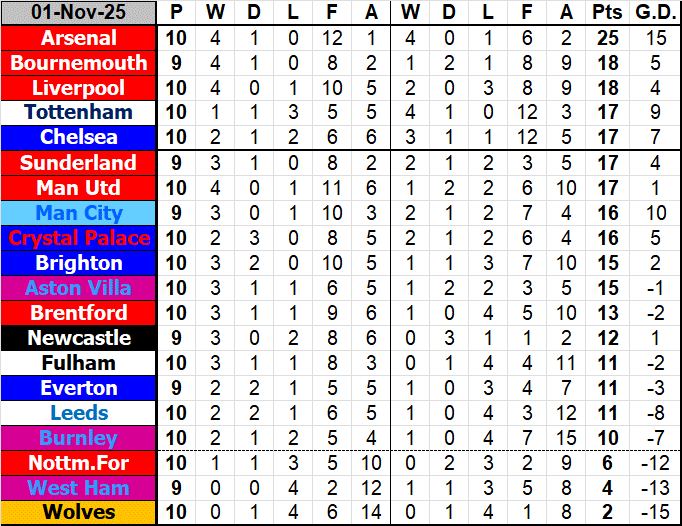
Task: Select the Aston Villa team cell
Action: 79,288
